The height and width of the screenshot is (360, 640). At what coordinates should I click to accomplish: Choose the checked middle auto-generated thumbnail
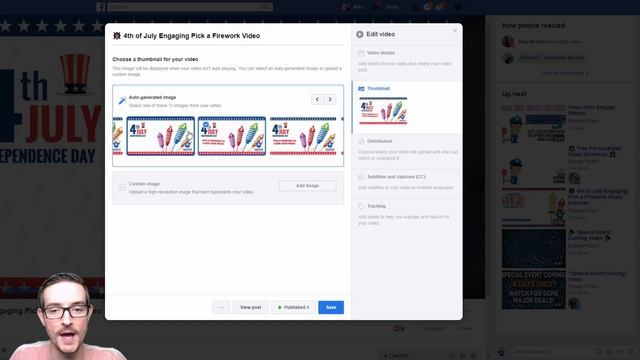[232, 136]
